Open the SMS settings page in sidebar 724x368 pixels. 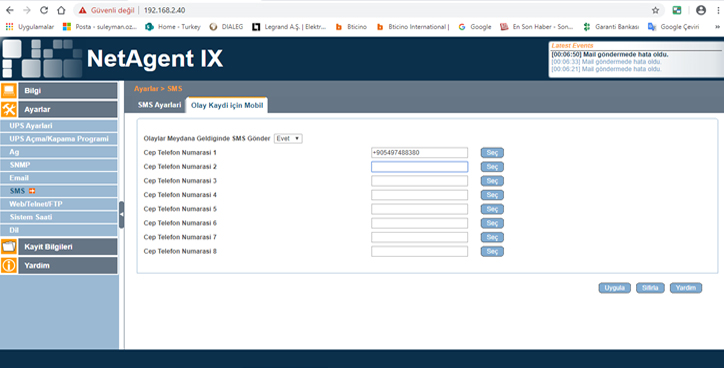tap(59, 191)
